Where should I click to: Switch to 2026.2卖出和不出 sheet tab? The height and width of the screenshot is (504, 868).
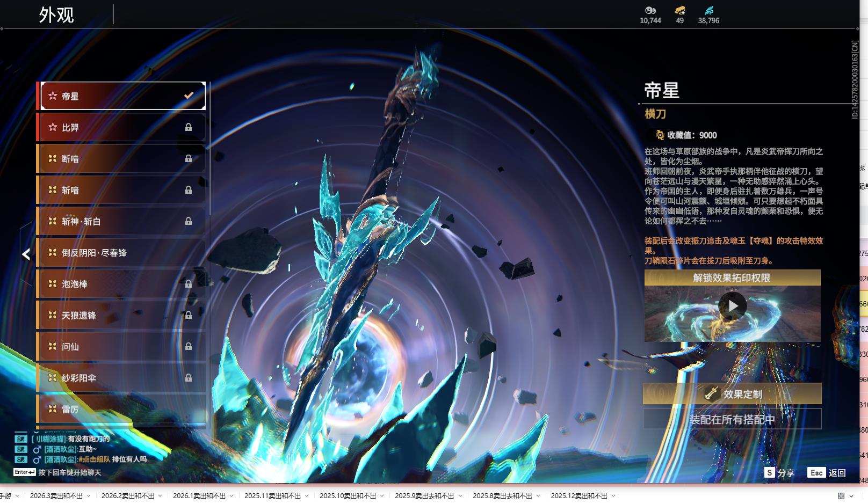coord(128,495)
